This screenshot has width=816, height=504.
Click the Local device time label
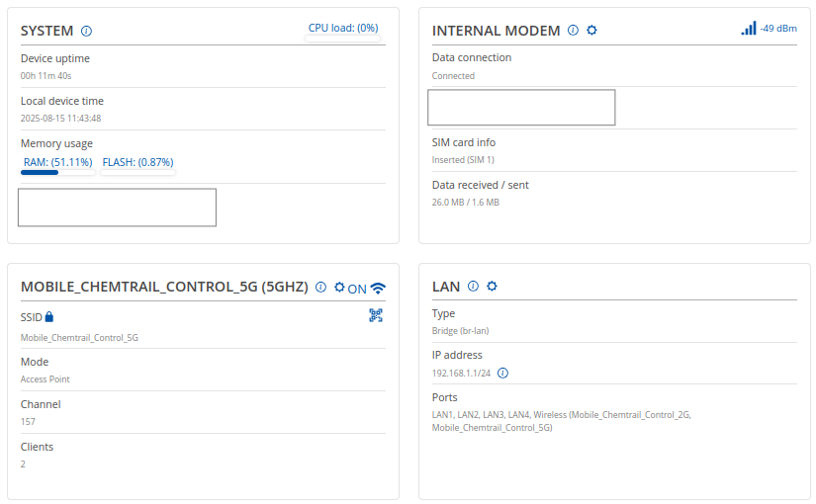[x=62, y=101]
